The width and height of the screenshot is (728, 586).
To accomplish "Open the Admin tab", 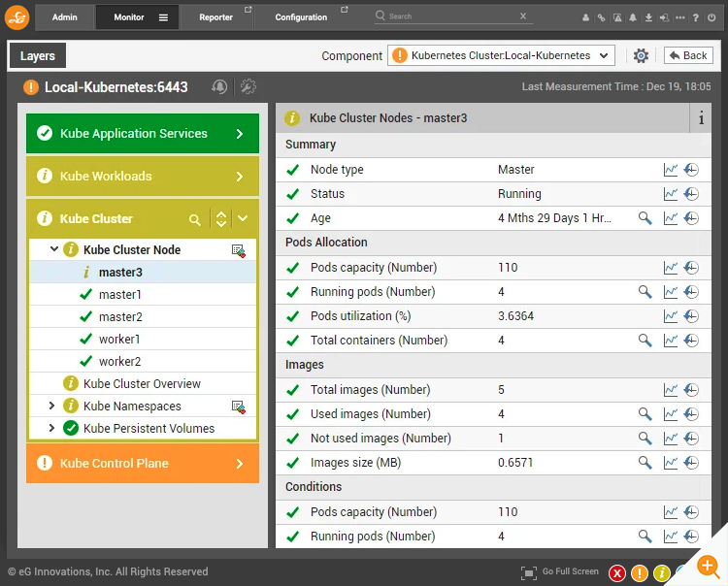I will (x=64, y=17).
